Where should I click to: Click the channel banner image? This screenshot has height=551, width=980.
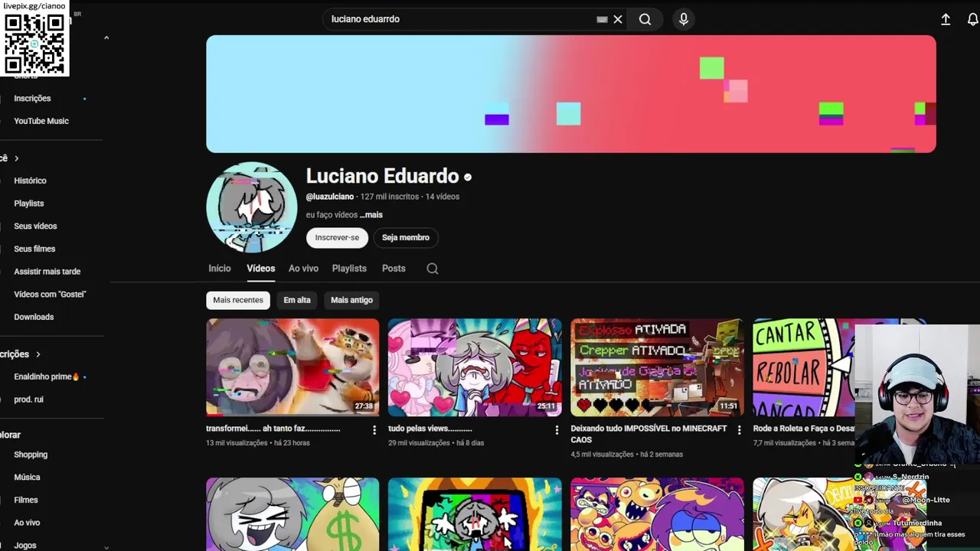(x=571, y=94)
